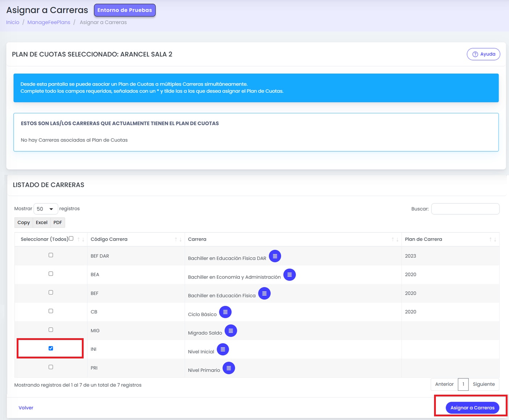Export table as PDF
The image size is (509, 420).
tap(58, 223)
